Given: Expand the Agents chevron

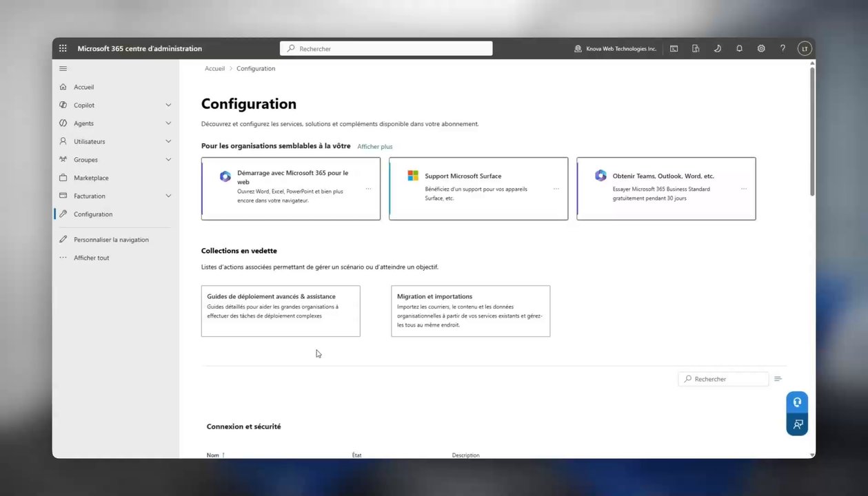Looking at the screenshot, I should tap(168, 123).
